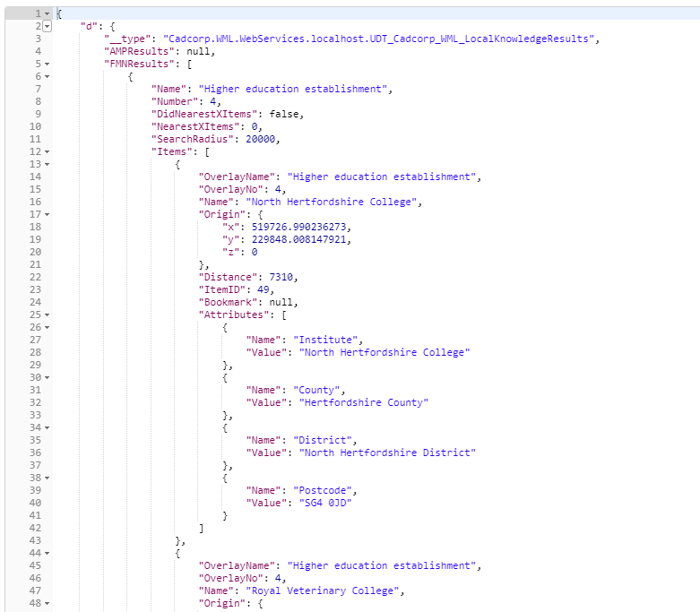Collapse second item fold on line 44
The width and height of the screenshot is (700, 612).
coord(47,553)
